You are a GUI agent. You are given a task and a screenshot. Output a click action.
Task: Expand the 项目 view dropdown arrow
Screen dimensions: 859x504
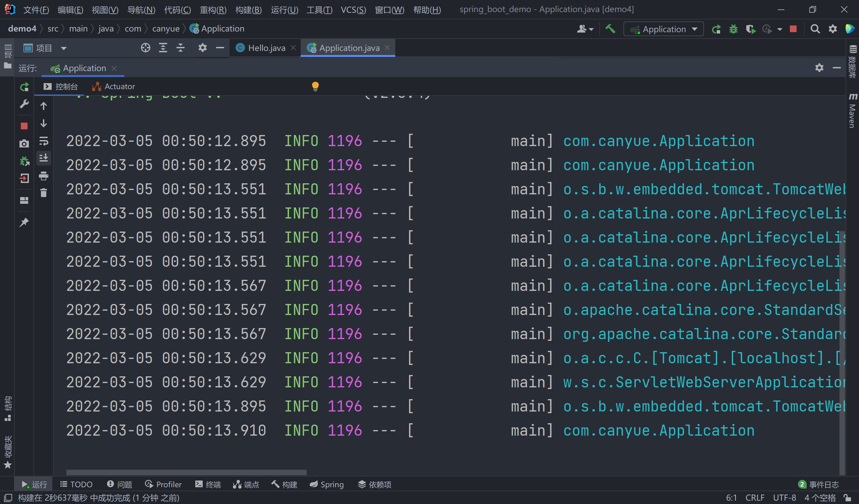pyautogui.click(x=64, y=48)
